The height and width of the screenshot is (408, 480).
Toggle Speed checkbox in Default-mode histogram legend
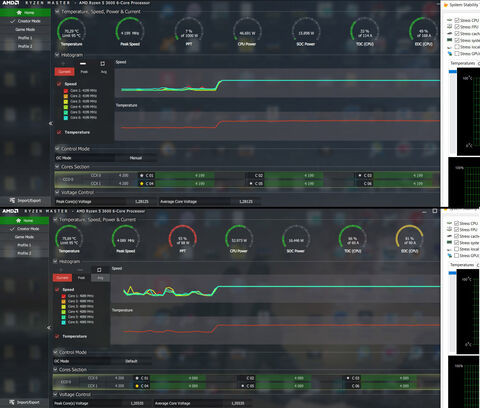pos(57,289)
